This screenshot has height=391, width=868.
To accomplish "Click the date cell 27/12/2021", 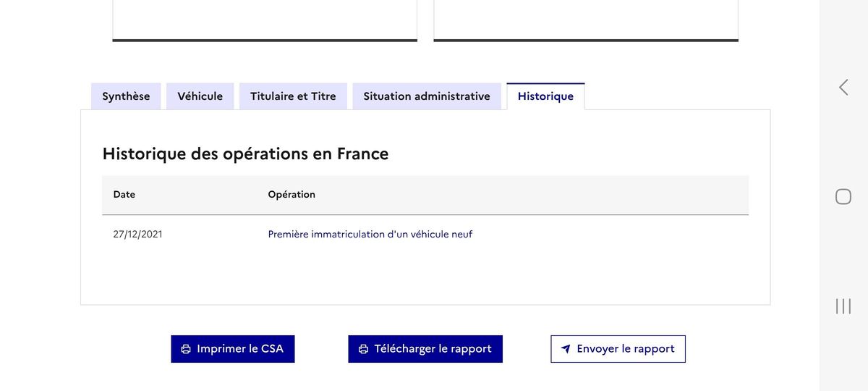I will click(x=138, y=235).
